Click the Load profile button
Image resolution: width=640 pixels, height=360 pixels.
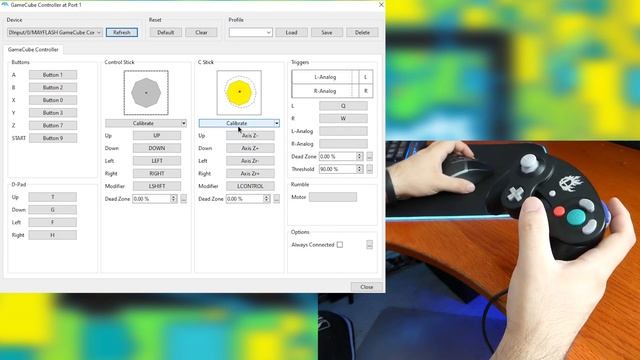[x=291, y=32]
